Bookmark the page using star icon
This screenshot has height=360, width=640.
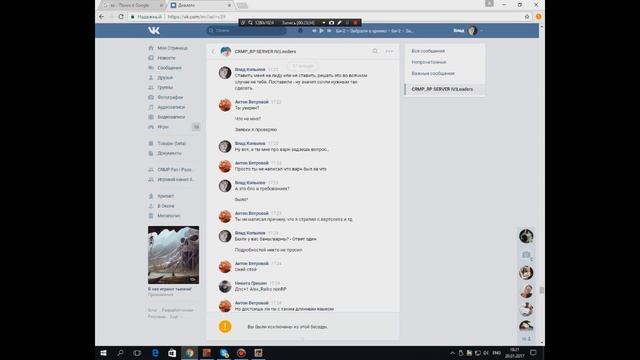[527, 17]
